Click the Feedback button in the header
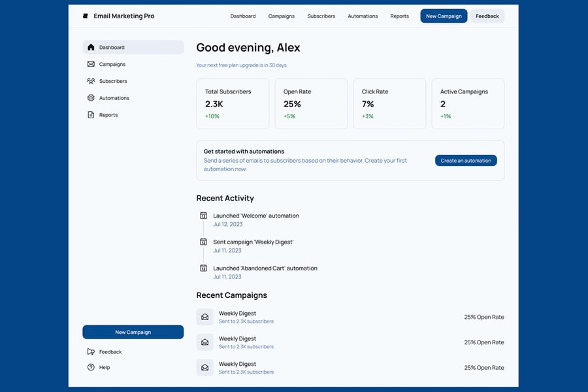 (487, 16)
